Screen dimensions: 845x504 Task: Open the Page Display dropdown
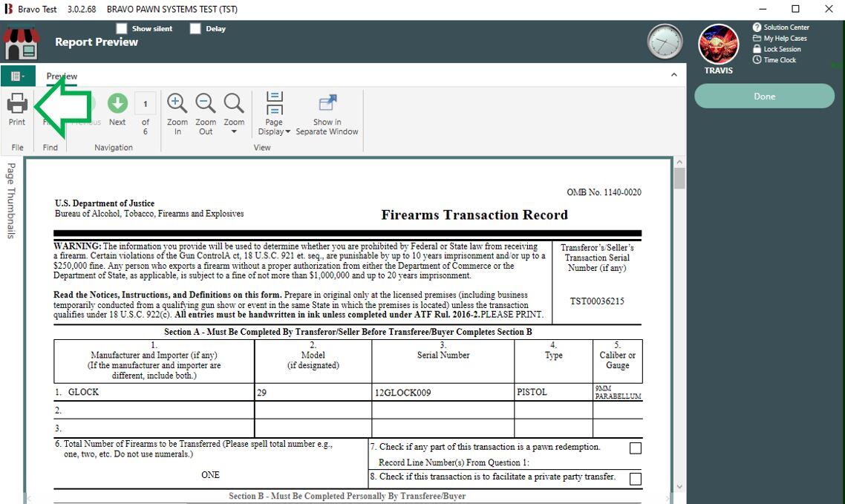274,114
